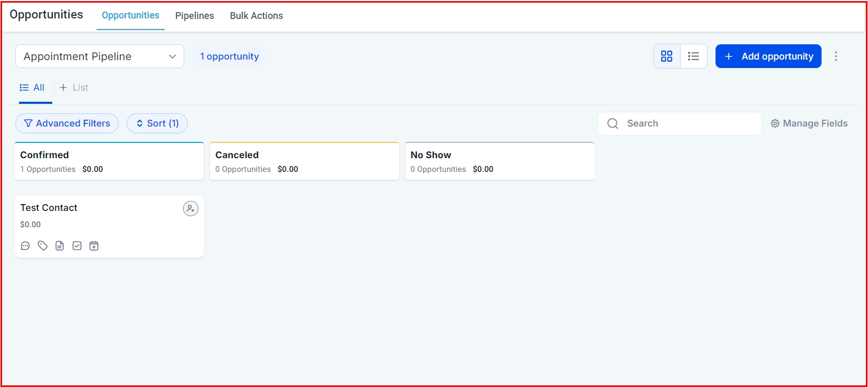Open the Sort (1) options
Image resolution: width=868 pixels, height=387 pixels.
point(157,123)
